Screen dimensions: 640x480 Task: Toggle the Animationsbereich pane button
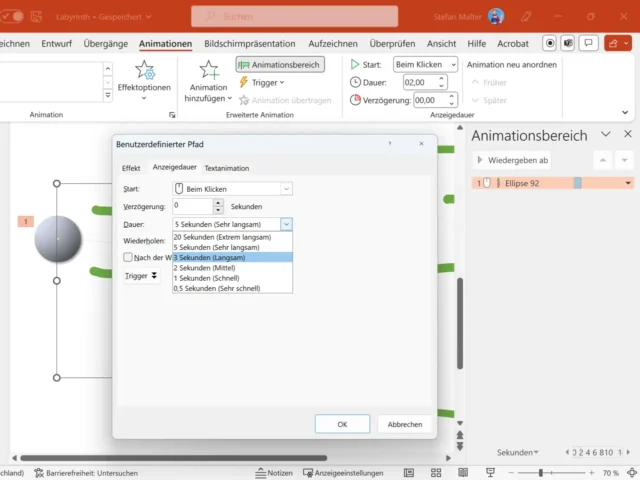280,64
